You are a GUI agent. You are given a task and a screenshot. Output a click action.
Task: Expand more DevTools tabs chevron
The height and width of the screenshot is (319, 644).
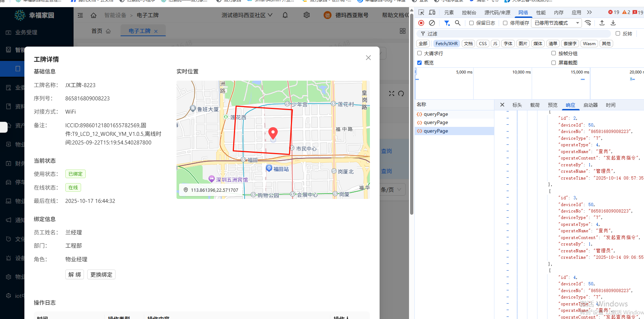pyautogui.click(x=589, y=13)
